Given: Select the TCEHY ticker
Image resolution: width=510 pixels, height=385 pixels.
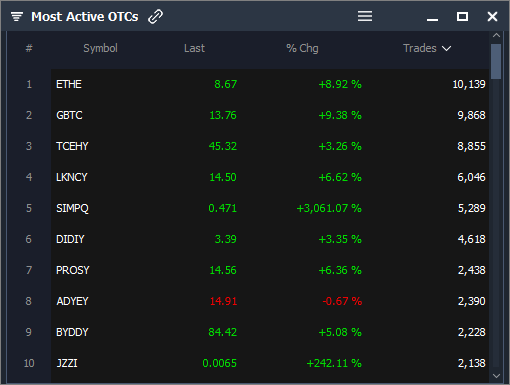Looking at the screenshot, I should (72, 146).
